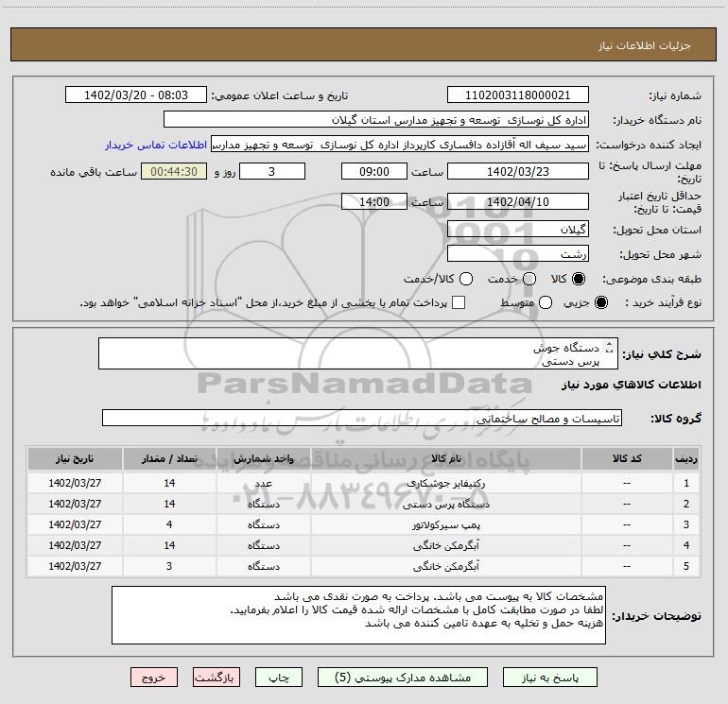Screen dimensions: 728x704
Task: Select the متوسط purchase type radio
Action: point(546,302)
